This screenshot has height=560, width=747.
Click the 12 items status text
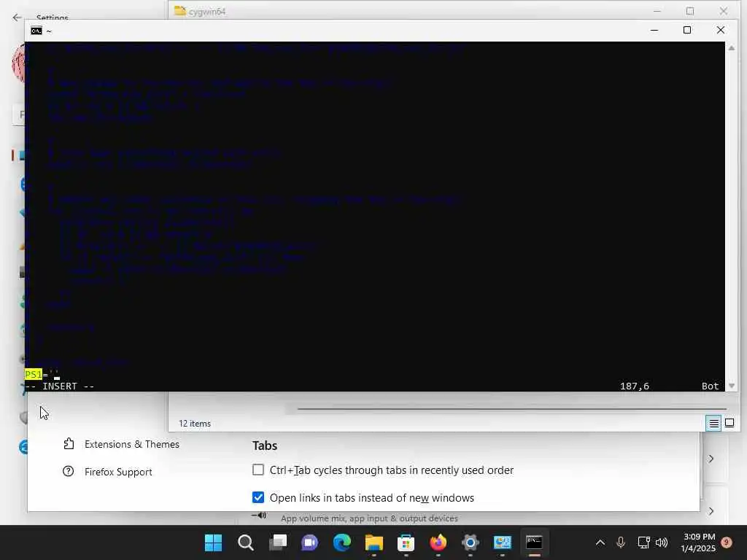(194, 424)
